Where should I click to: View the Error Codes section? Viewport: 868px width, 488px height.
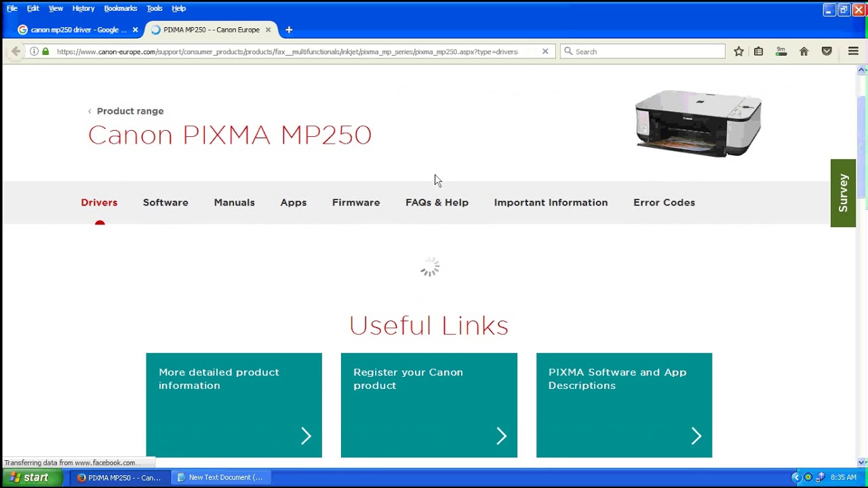664,203
